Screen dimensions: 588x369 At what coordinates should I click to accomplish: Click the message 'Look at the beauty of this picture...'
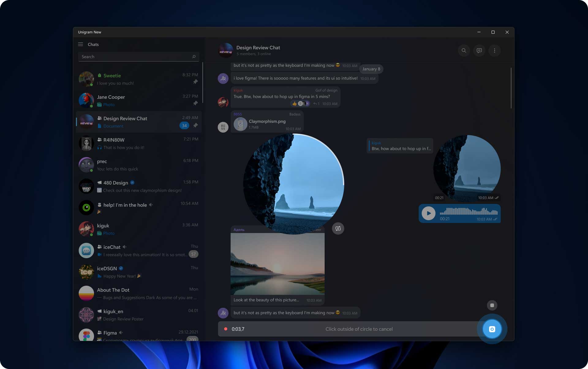[266, 300]
